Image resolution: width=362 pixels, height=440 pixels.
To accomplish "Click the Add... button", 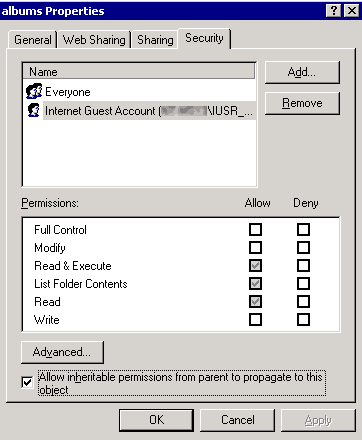I will point(302,72).
